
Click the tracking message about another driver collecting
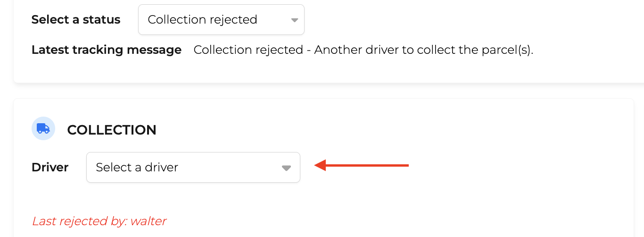point(363,50)
